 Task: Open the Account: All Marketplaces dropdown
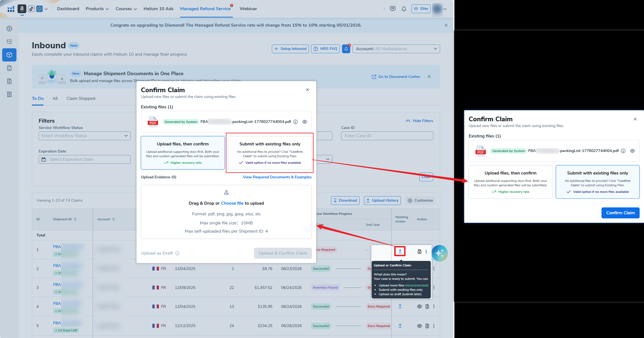tap(396, 49)
